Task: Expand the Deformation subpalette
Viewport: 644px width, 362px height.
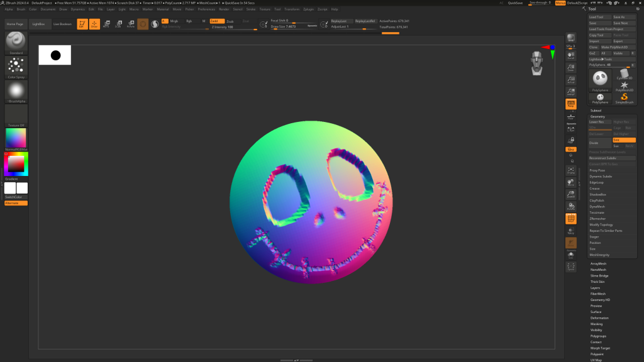Action: point(599,318)
